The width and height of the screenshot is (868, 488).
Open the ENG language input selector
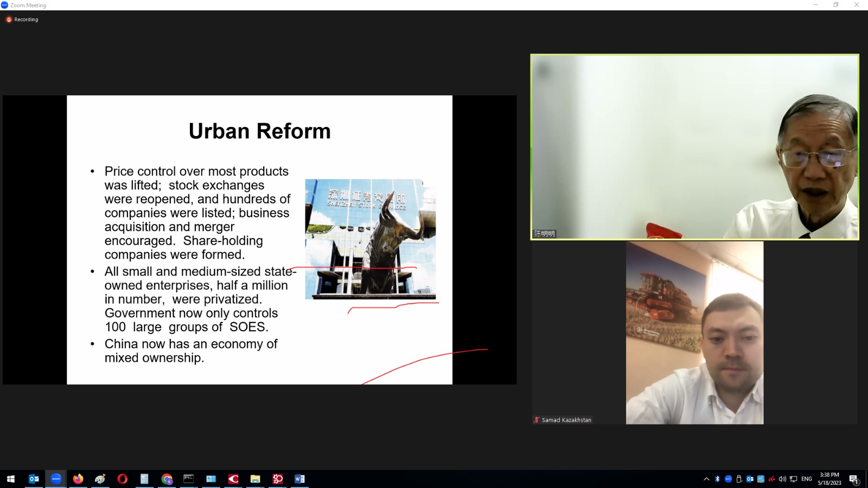(807, 479)
